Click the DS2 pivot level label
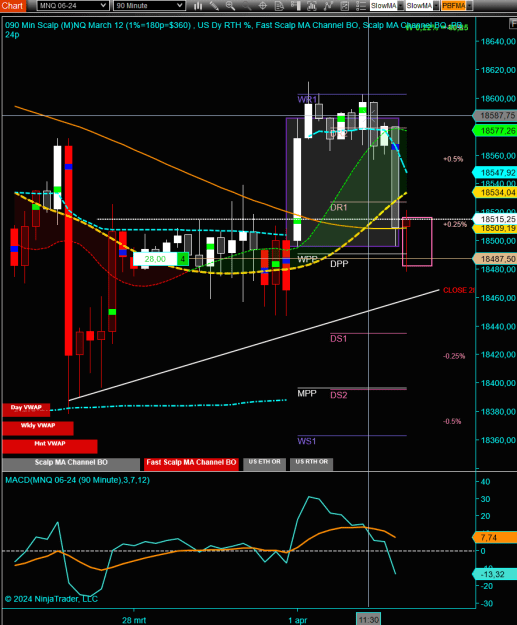The height and width of the screenshot is (625, 517). pyautogui.click(x=338, y=395)
